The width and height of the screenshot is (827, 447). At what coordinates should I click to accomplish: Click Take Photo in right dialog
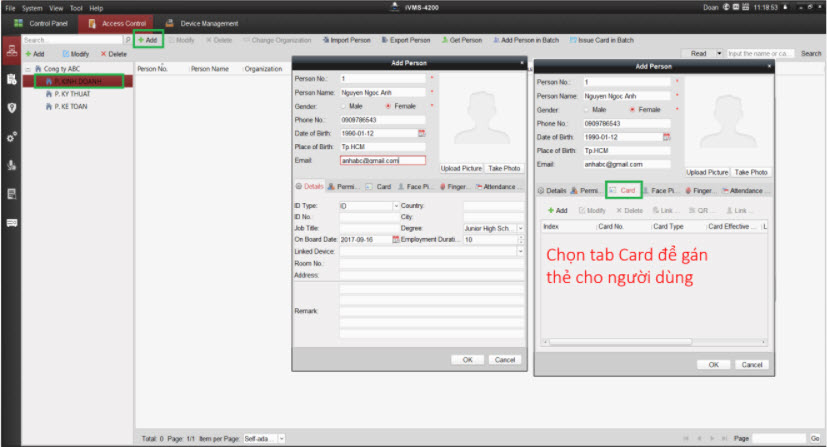[x=752, y=172]
